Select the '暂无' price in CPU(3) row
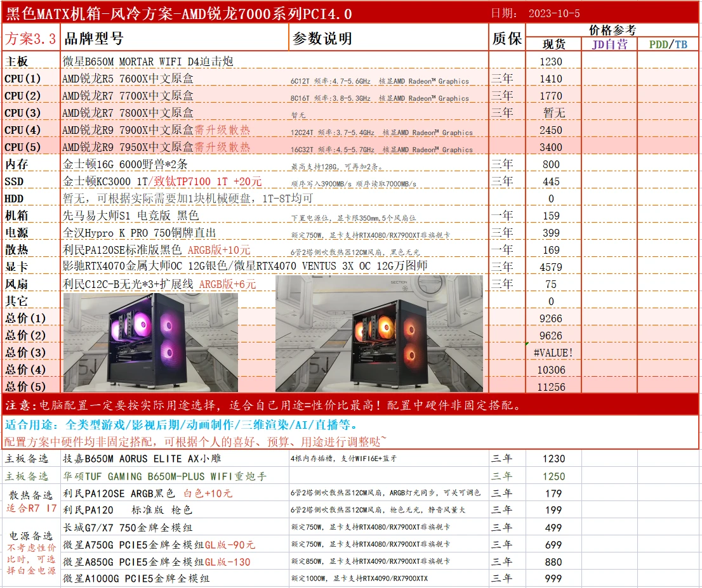This screenshot has width=702, height=588. 554,113
